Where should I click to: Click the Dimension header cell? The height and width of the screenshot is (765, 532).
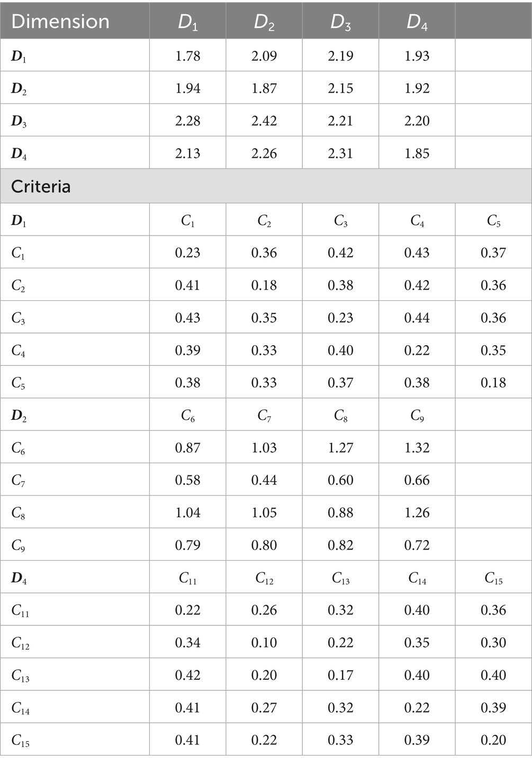[x=75, y=21]
